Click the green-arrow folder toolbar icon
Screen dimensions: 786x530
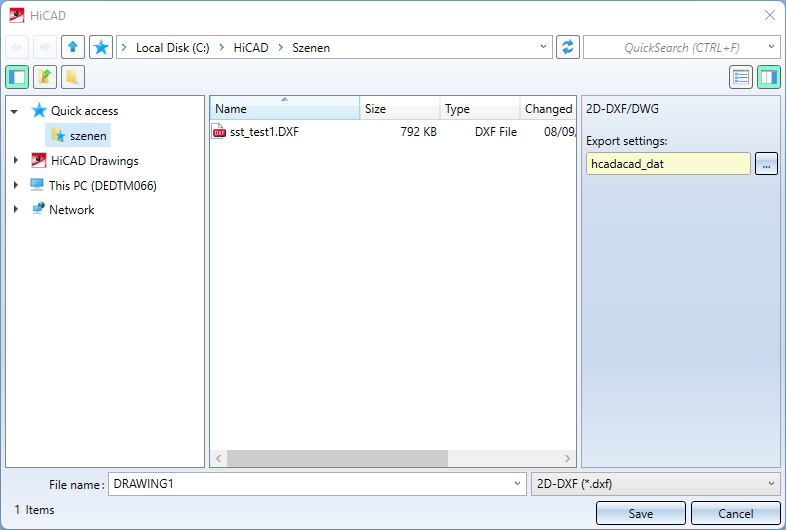click(x=45, y=77)
